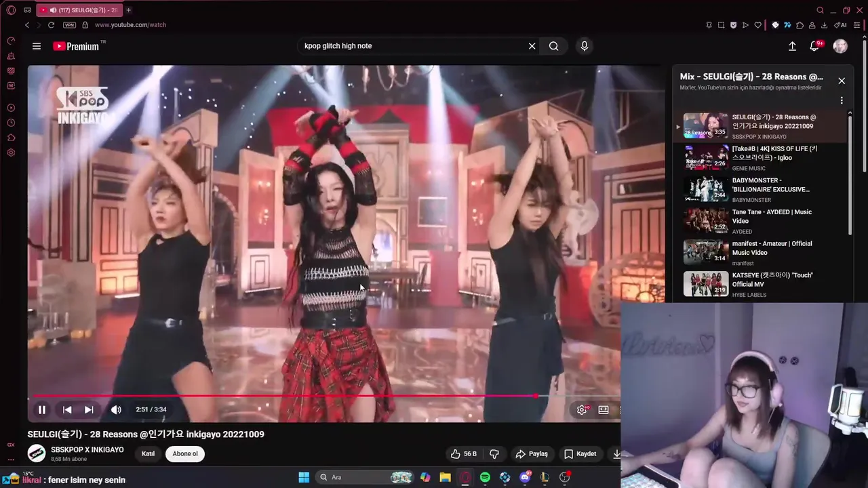Open browser history clock icon in sidebar
Viewport: 868px width, 488px height.
click(x=11, y=123)
